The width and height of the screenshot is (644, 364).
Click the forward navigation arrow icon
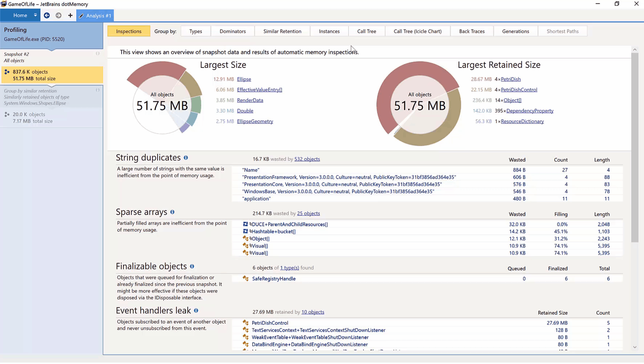[x=58, y=15]
